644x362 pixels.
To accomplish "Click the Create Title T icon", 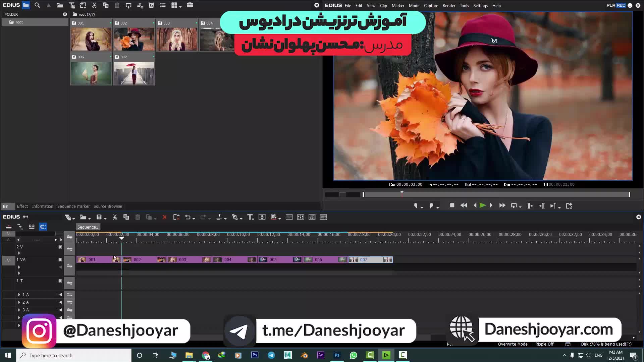I will [x=250, y=217].
